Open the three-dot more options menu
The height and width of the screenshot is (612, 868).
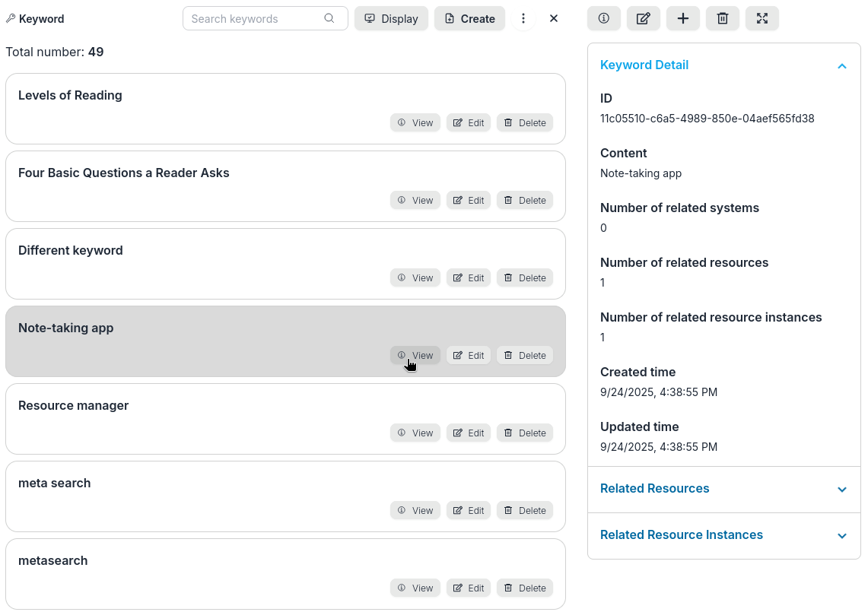tap(523, 18)
